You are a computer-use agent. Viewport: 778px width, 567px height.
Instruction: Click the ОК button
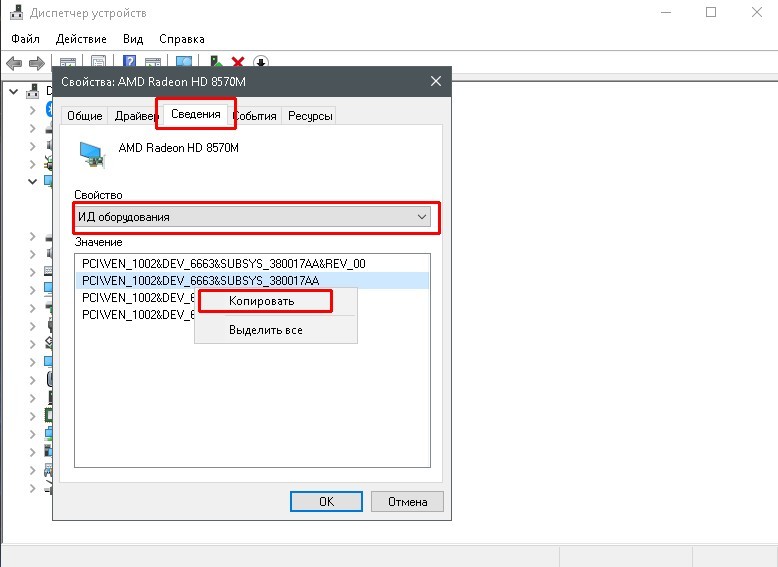tap(326, 502)
